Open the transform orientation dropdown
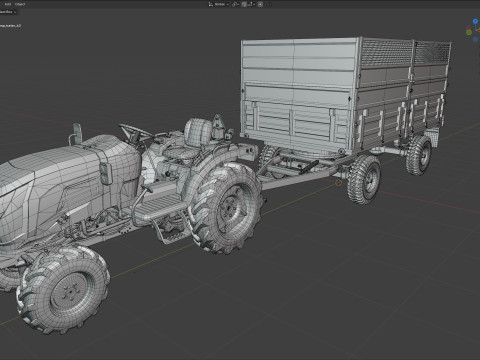This screenshot has height=360, width=480. [219, 4]
